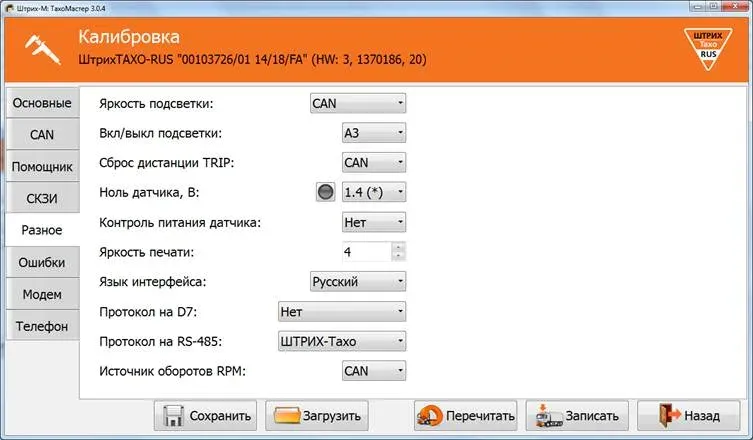Click the floppy disk icon on Сохранить
753x440 pixels.
pyautogui.click(x=173, y=416)
